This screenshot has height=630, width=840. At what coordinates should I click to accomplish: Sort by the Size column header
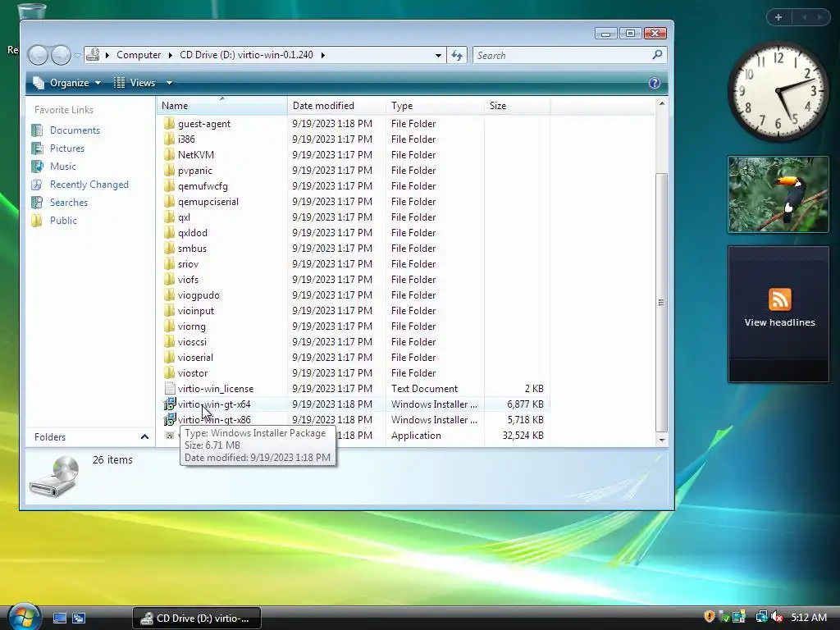coord(517,106)
